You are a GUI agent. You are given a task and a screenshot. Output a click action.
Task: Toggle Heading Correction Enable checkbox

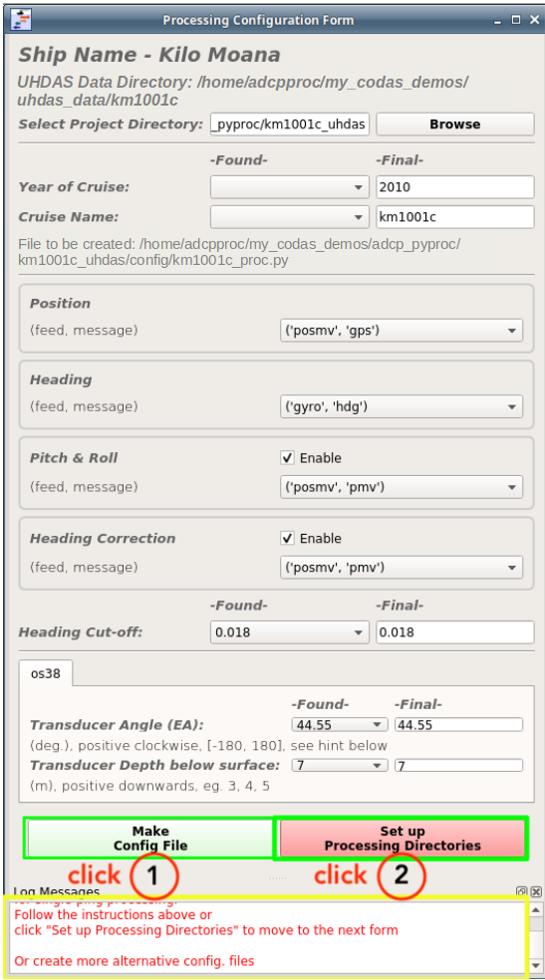[x=287, y=539]
